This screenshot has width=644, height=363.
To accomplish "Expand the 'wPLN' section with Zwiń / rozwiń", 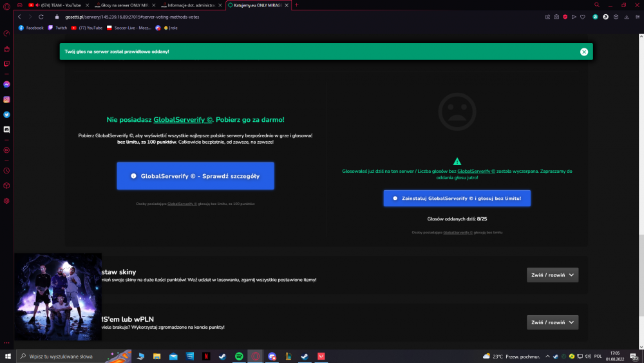I will (x=553, y=322).
